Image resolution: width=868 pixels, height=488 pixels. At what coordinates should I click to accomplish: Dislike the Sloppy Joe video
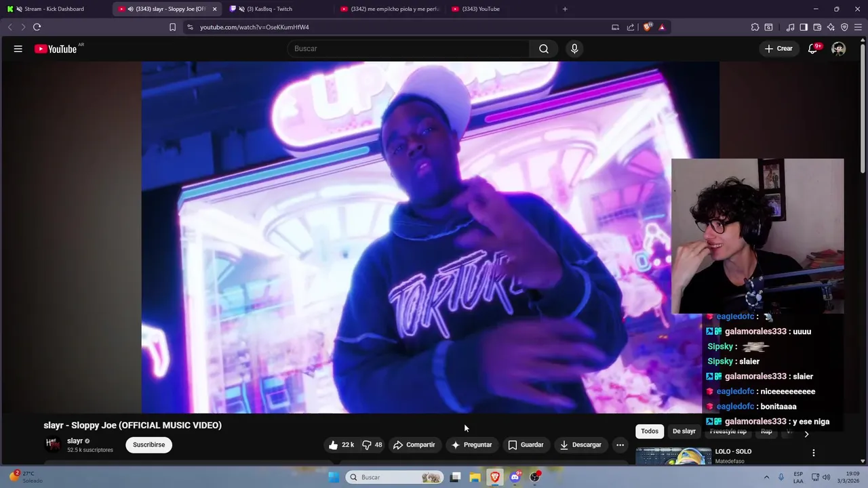[372, 445]
